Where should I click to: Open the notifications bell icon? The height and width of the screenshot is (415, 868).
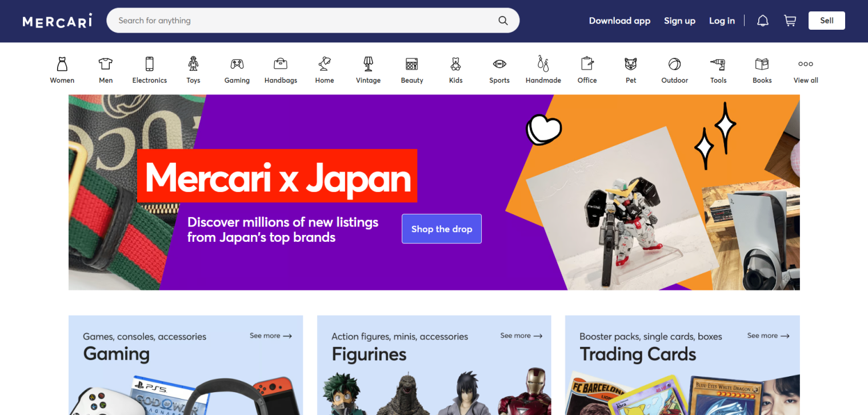[762, 20]
